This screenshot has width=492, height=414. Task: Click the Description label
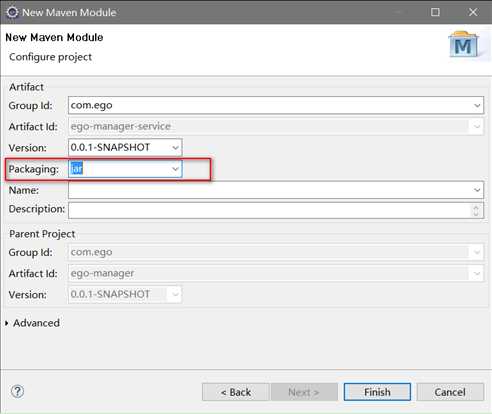click(37, 209)
